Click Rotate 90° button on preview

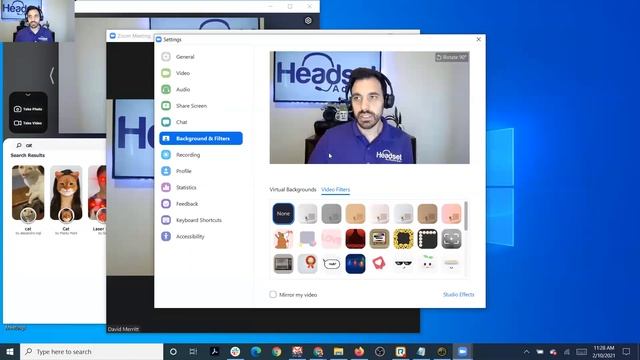pos(451,57)
